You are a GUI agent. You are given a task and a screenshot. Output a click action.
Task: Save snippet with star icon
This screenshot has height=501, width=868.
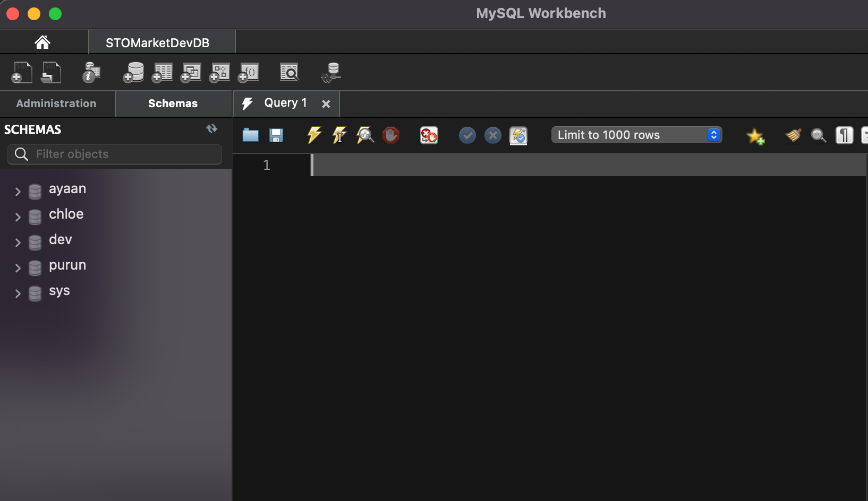click(x=755, y=136)
